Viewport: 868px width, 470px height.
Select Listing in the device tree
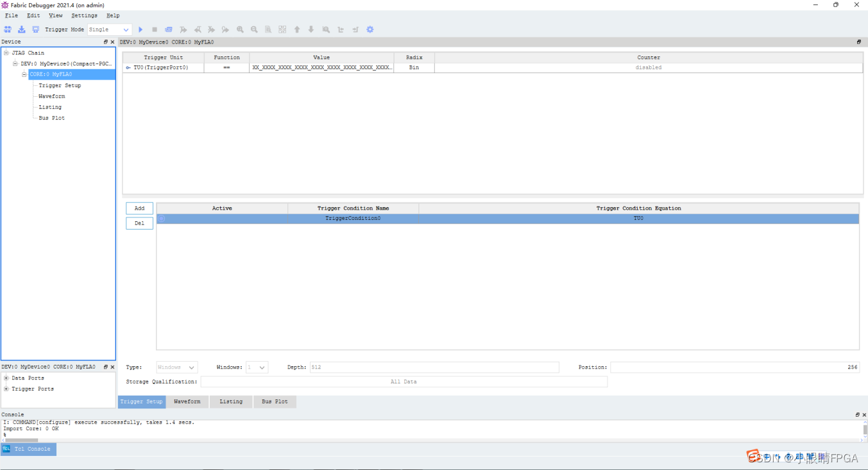click(x=50, y=107)
